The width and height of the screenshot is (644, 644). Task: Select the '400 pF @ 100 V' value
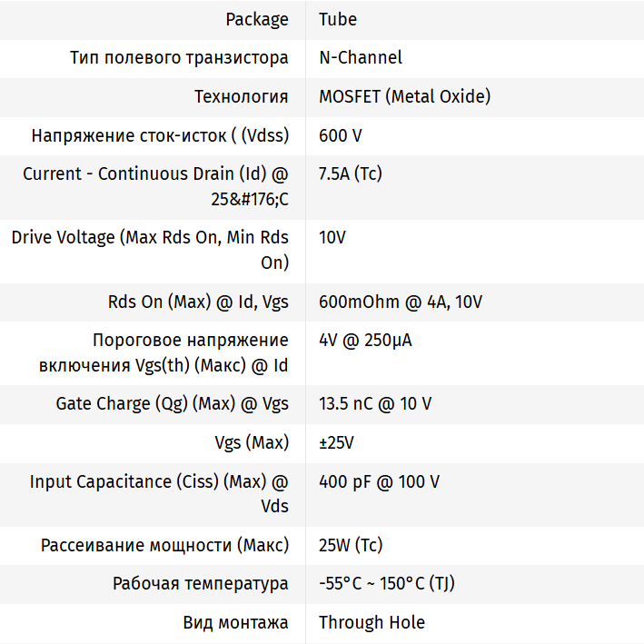(x=379, y=481)
